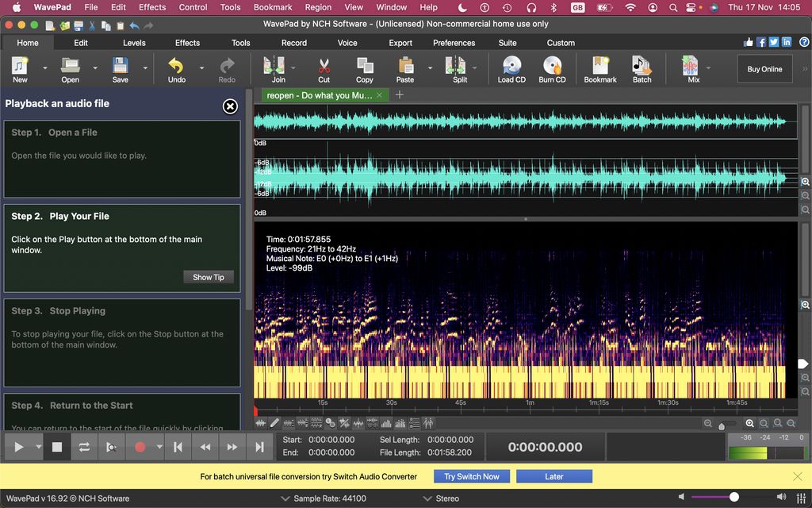
Task: Click the Buy Online button
Action: 764,68
